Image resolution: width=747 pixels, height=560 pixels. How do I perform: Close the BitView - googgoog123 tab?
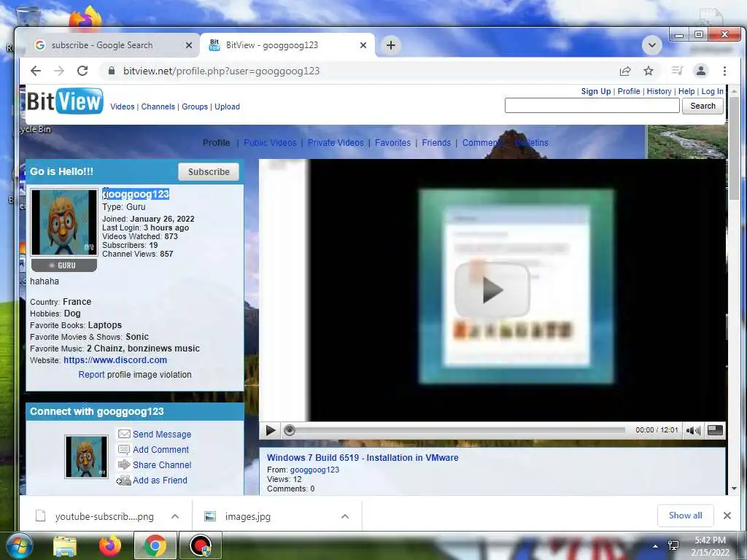point(363,45)
